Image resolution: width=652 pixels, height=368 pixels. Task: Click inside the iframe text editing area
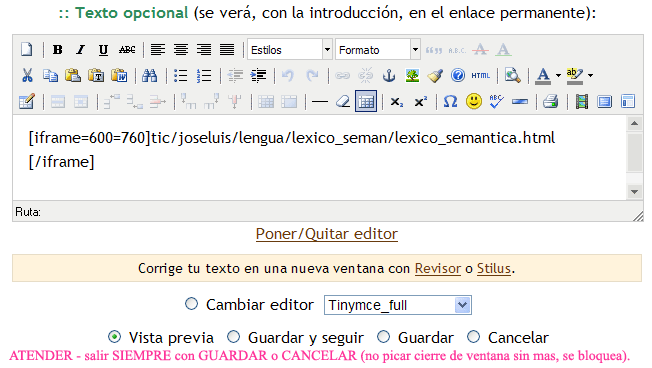[319, 158]
